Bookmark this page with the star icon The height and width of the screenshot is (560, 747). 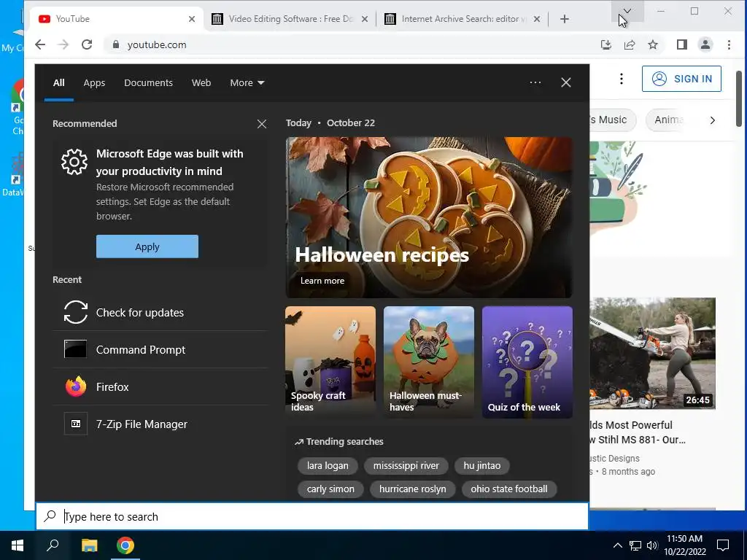653,44
